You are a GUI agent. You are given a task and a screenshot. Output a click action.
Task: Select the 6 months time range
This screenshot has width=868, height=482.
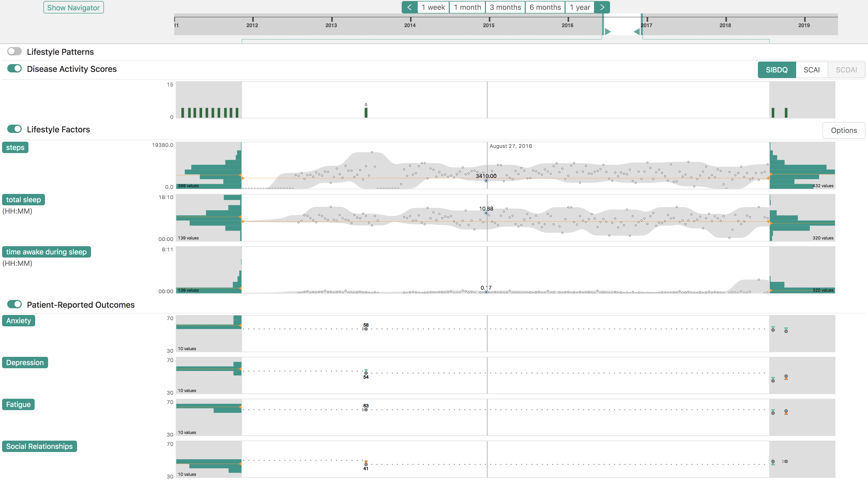[545, 7]
